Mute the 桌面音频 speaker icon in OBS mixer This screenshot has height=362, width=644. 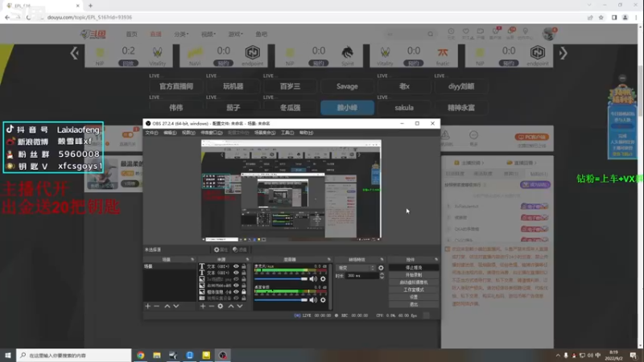313,300
